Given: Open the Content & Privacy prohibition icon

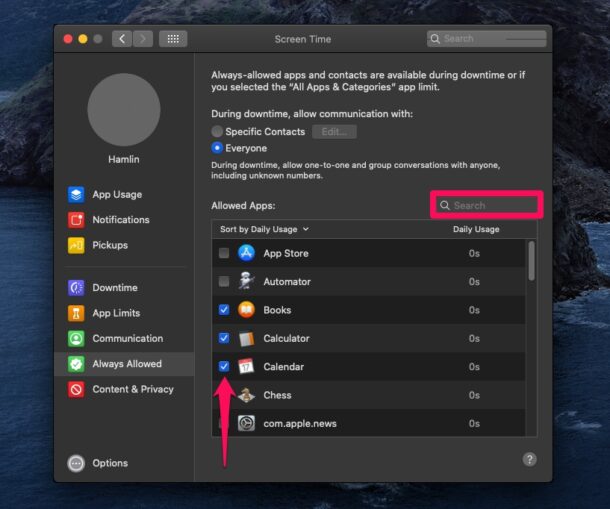Looking at the screenshot, I should [76, 389].
